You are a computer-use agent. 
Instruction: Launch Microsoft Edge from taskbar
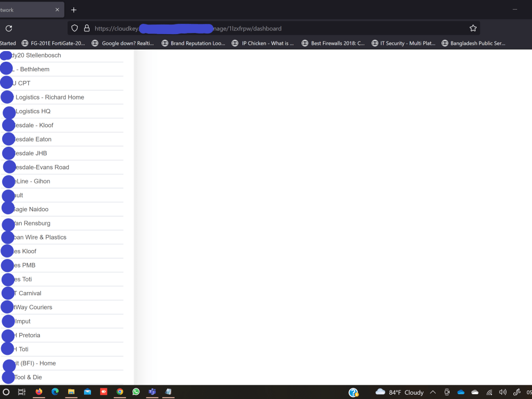(x=55, y=392)
